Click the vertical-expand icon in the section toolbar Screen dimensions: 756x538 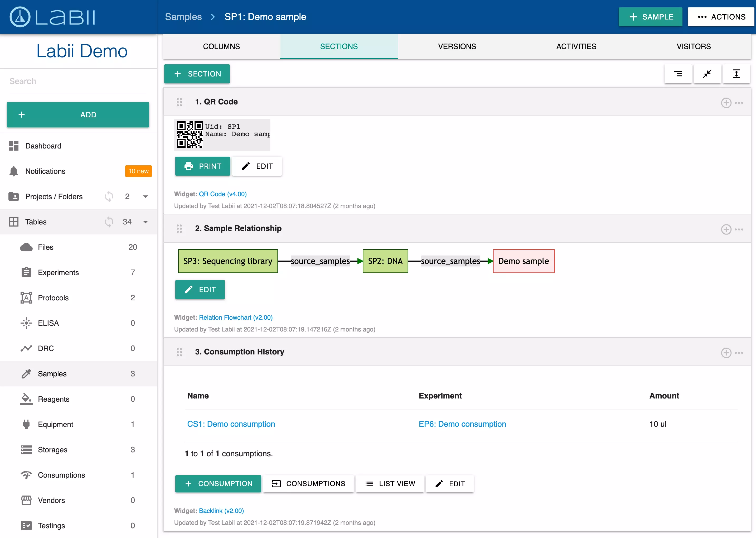[x=736, y=74]
